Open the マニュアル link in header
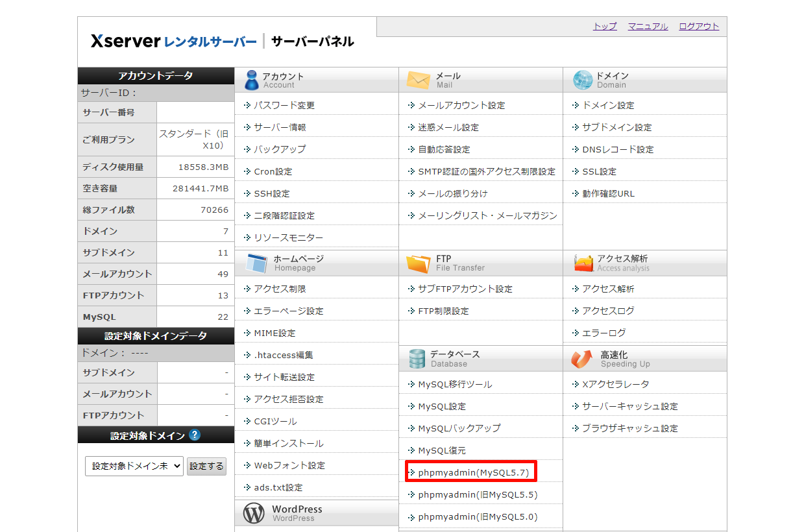The height and width of the screenshot is (532, 804). coord(648,27)
